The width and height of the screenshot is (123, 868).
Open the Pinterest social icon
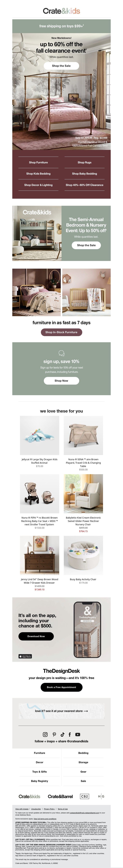[54, 735]
